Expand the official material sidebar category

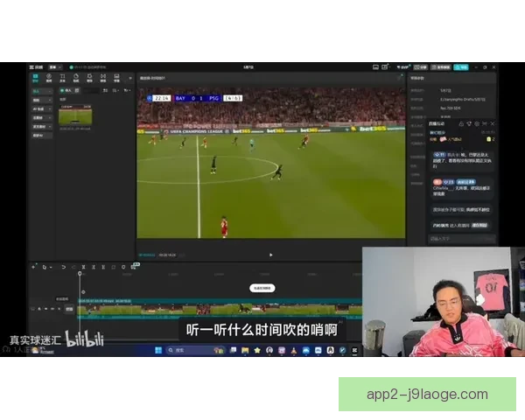[x=42, y=127]
